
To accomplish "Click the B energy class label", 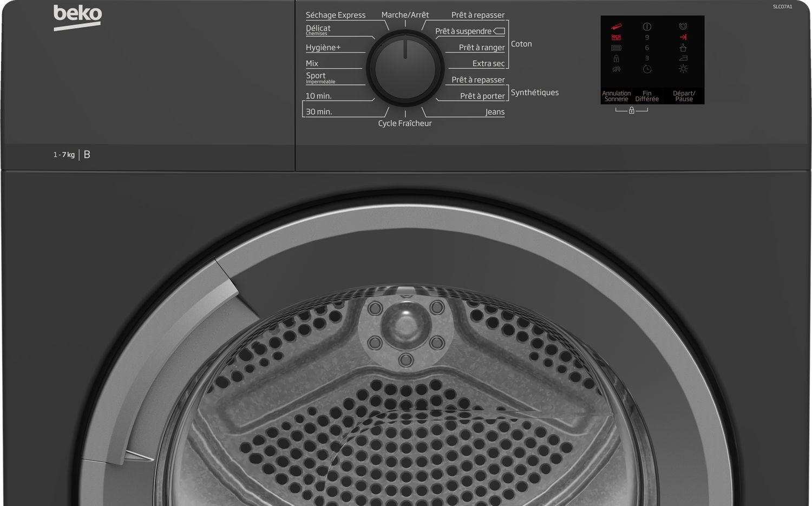I will pos(87,155).
